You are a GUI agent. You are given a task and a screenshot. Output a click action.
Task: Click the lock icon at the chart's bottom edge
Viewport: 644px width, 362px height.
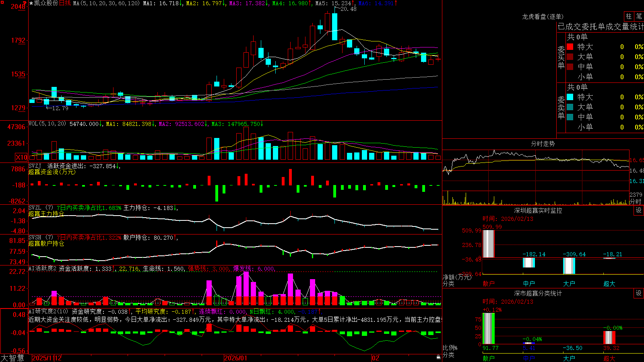coord(438,357)
